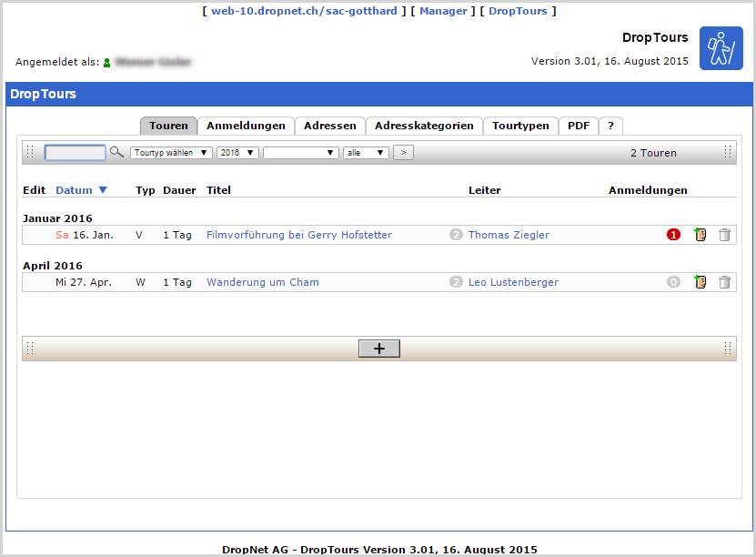Open the 2016 year dropdown
The width and height of the screenshot is (756, 557).
point(237,153)
